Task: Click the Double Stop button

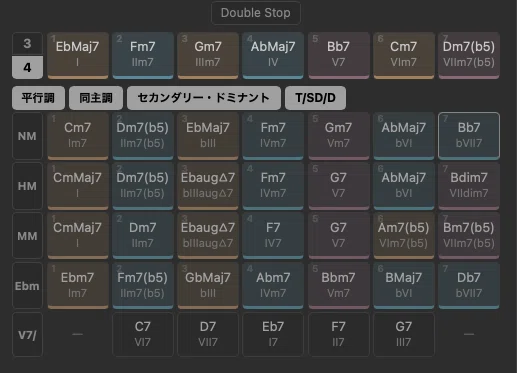Action: tap(256, 13)
